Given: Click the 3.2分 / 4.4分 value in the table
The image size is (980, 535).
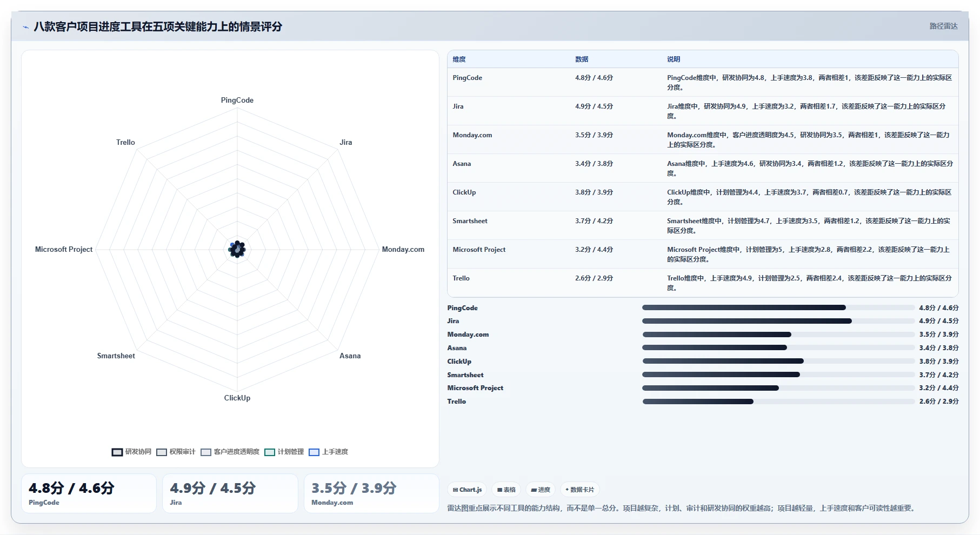Looking at the screenshot, I should (x=594, y=250).
